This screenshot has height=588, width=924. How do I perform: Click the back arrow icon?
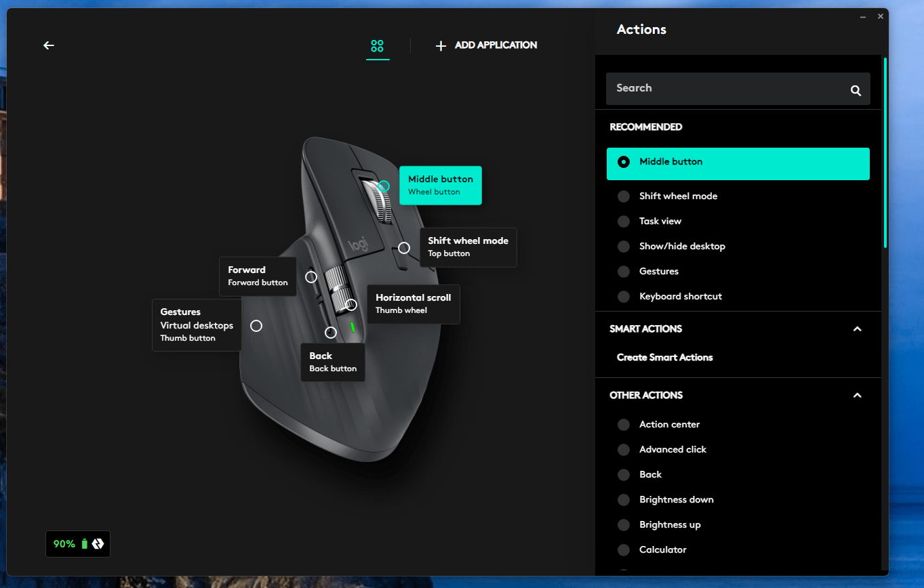[x=49, y=45]
